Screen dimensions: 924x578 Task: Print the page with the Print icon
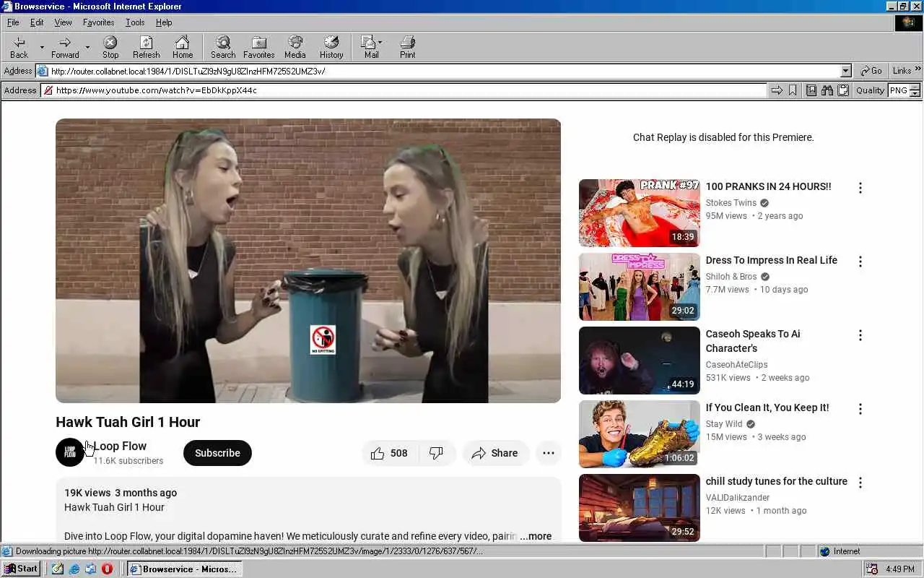pos(408,47)
